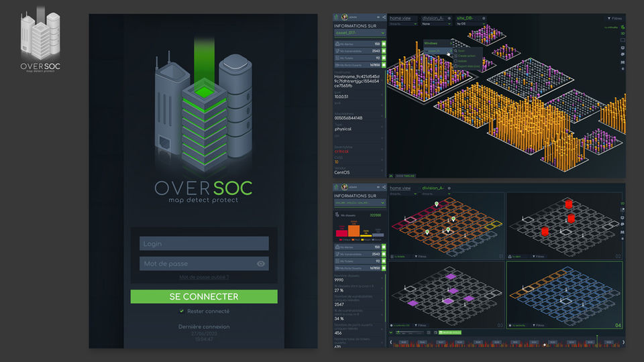Open the 'Mot de passe oublié' link
The width and height of the screenshot is (644, 362).
coord(204,277)
